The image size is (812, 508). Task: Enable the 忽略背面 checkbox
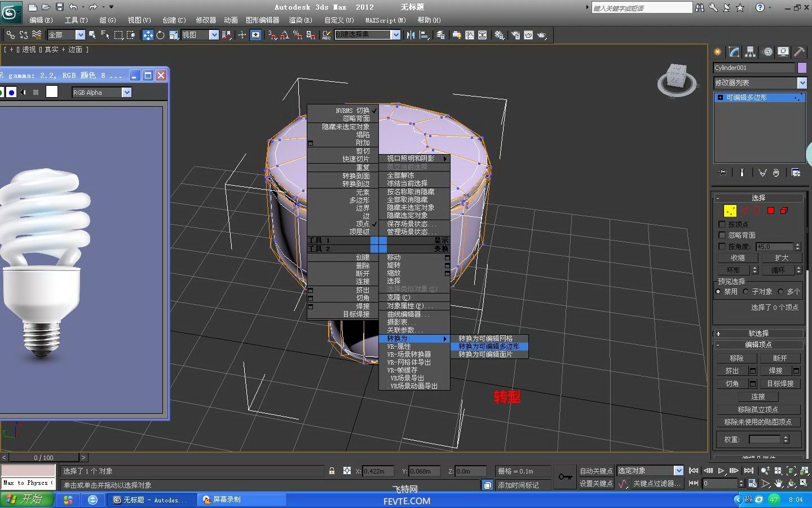(722, 235)
